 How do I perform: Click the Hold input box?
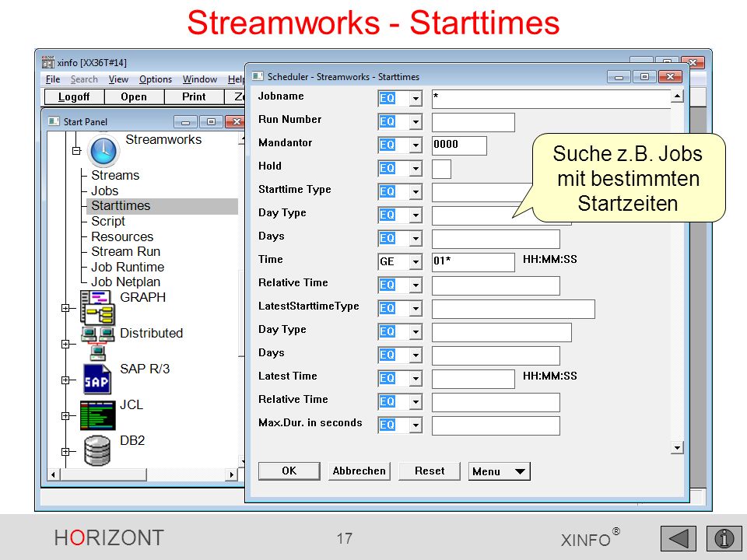pos(442,169)
